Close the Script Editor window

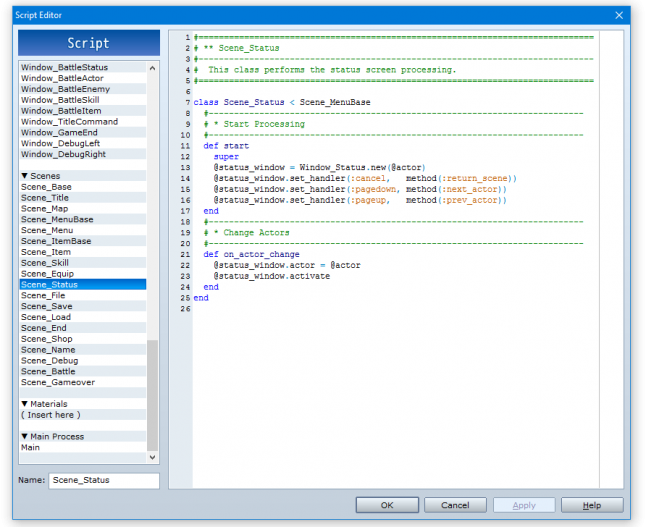coord(619,15)
